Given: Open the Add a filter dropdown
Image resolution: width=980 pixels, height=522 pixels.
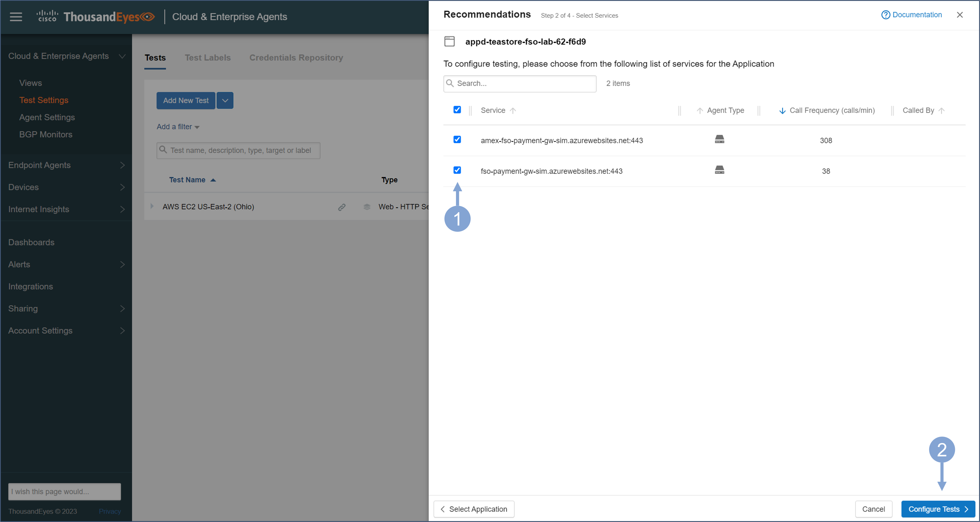Looking at the screenshot, I should click(178, 127).
